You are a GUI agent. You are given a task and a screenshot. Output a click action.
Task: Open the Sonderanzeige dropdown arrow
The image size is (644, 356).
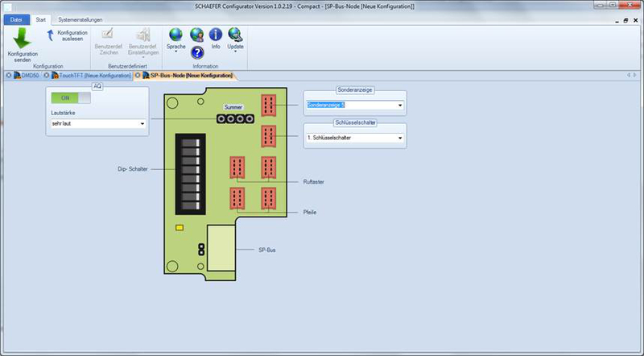pos(400,106)
